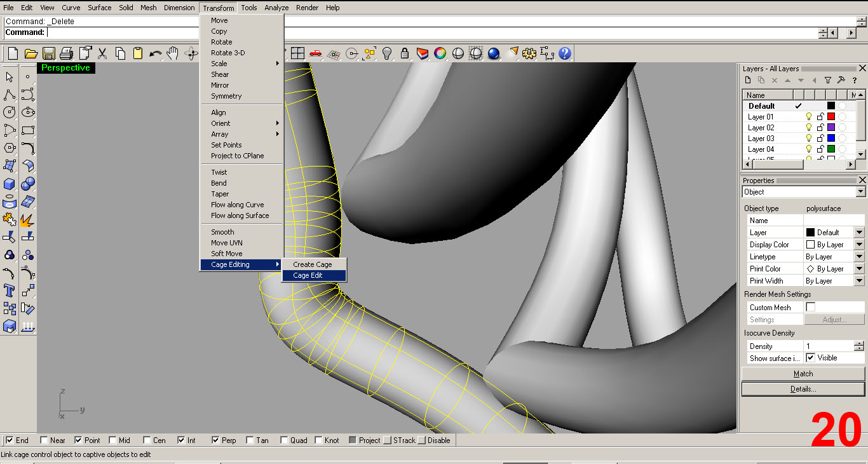Select the Polyline tool in the left toolbar
Viewport: 868px width, 464px height.
10,95
